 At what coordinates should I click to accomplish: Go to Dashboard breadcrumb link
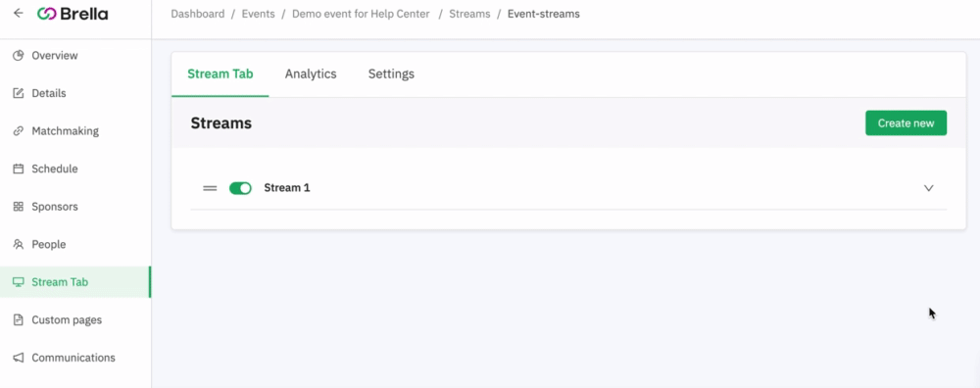point(198,14)
